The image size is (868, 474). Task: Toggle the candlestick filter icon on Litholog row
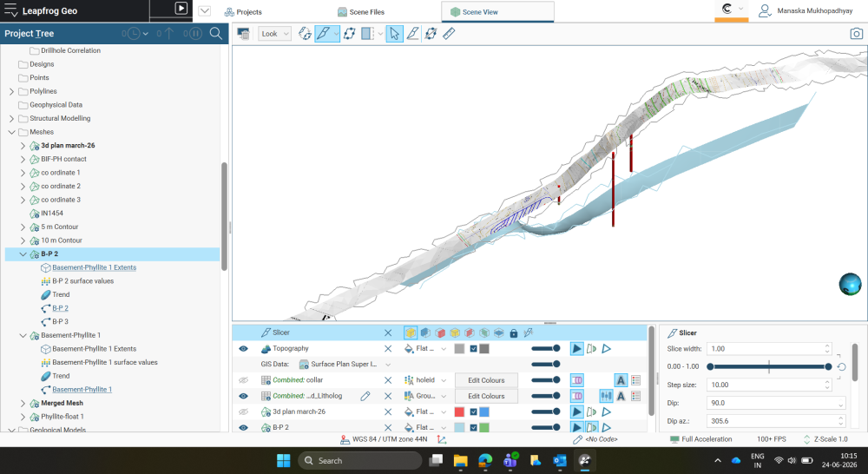click(606, 396)
